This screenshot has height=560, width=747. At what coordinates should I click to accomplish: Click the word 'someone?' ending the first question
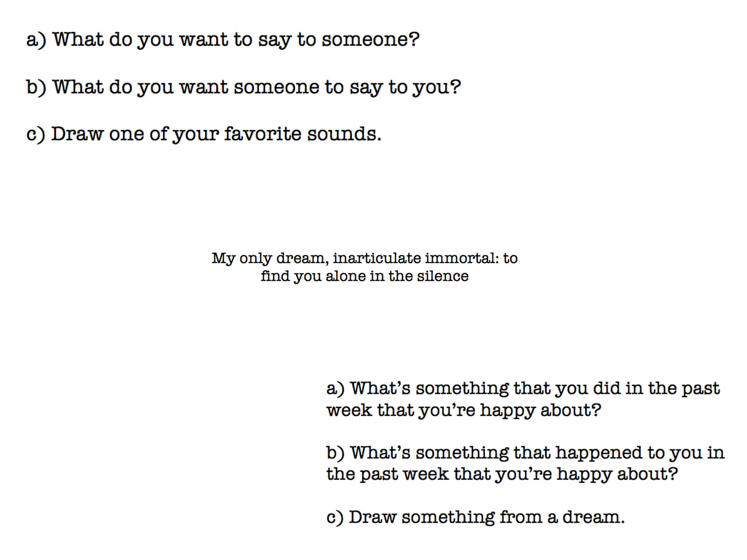click(370, 39)
